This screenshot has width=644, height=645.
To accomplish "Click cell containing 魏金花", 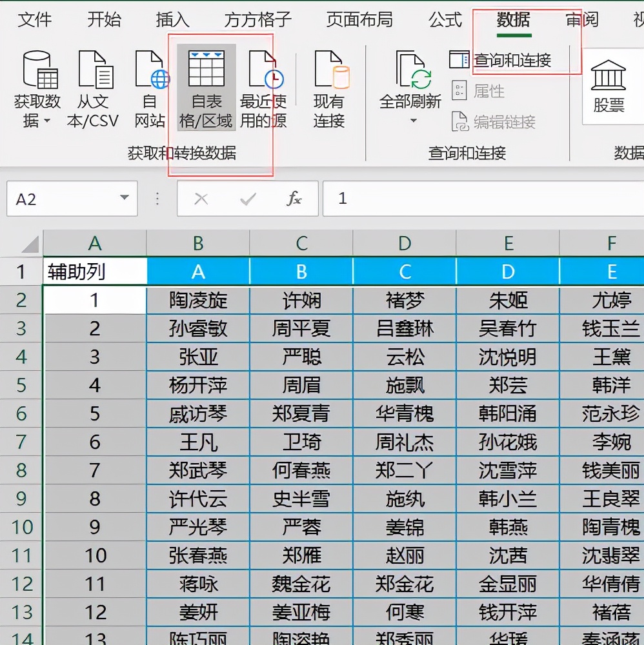I will click(x=301, y=584).
